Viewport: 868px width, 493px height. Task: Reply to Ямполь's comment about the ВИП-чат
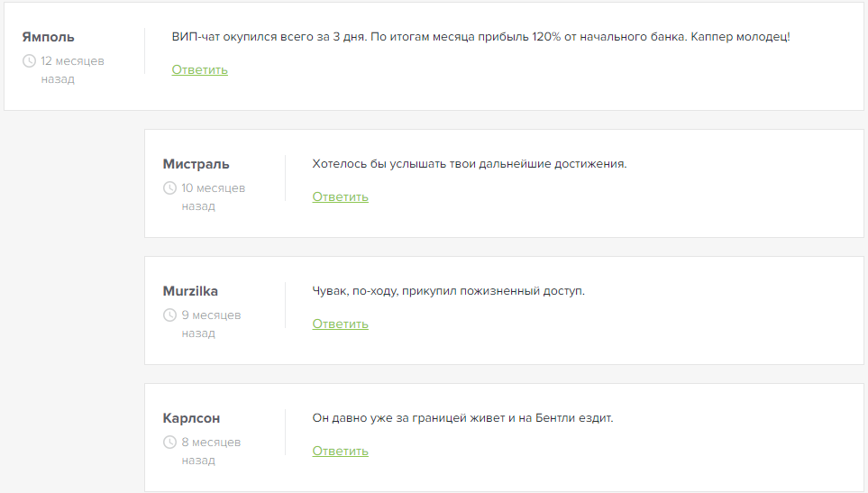[199, 69]
